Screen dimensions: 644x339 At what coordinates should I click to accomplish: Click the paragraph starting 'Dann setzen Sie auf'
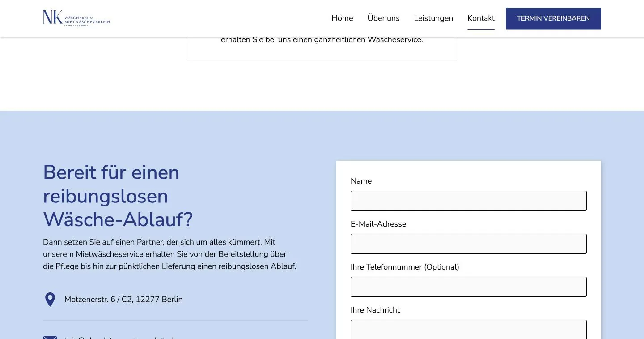coord(169,254)
